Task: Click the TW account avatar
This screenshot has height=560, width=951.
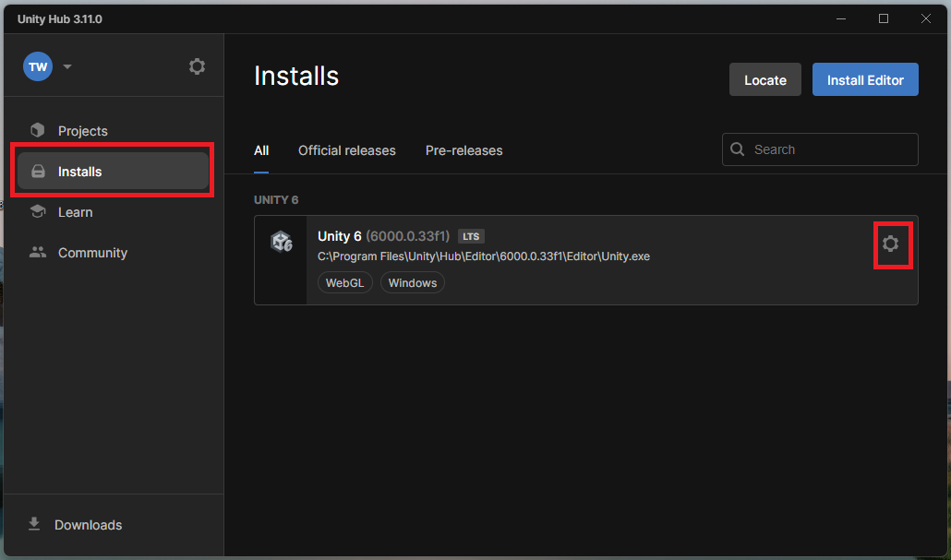Action: click(x=38, y=66)
